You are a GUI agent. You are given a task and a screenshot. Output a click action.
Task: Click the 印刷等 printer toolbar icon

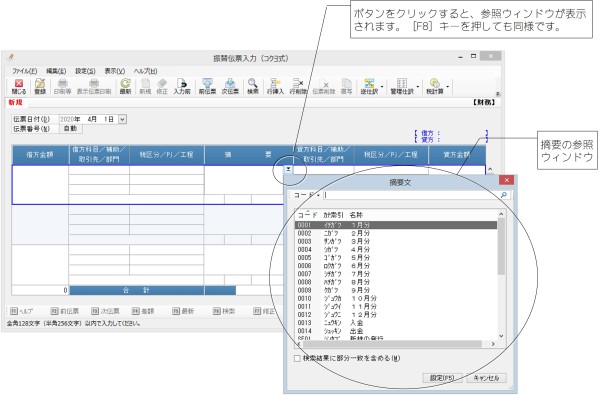click(x=62, y=87)
